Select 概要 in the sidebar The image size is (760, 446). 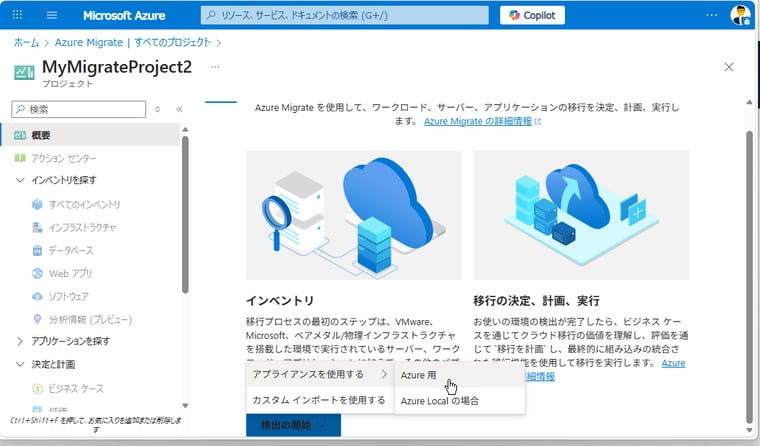90,135
